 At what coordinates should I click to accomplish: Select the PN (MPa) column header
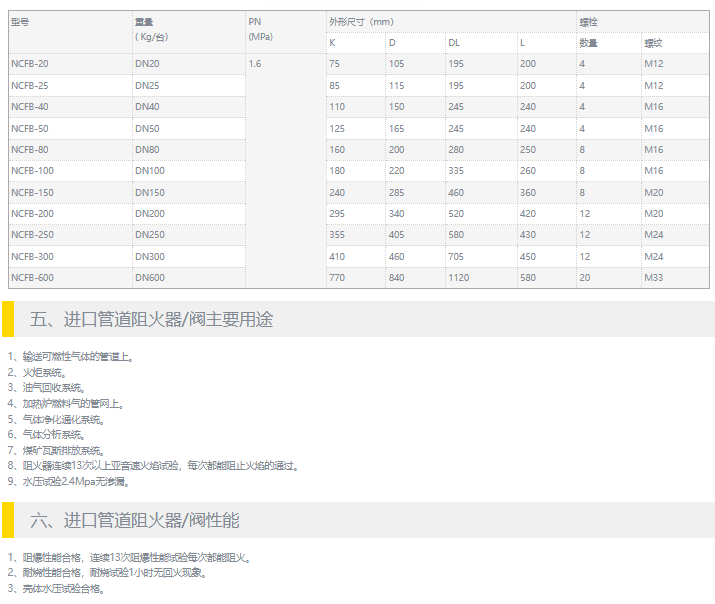tap(260, 29)
